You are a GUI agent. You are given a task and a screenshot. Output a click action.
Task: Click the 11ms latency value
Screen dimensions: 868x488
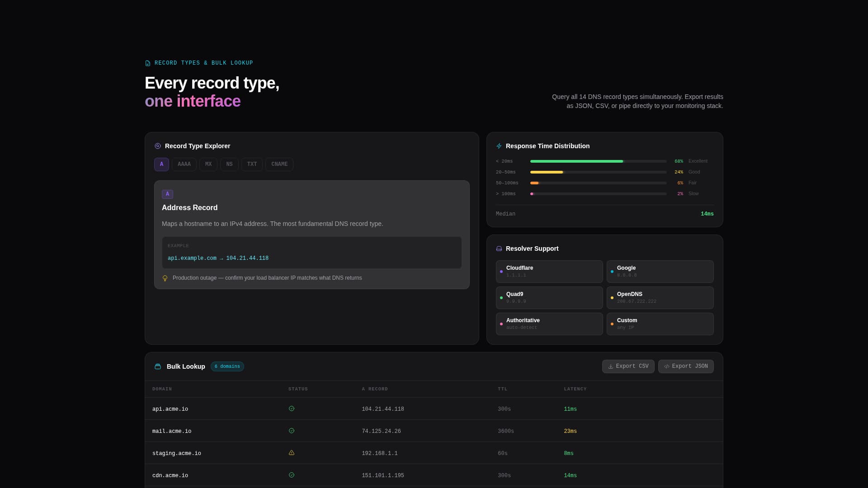(570, 409)
